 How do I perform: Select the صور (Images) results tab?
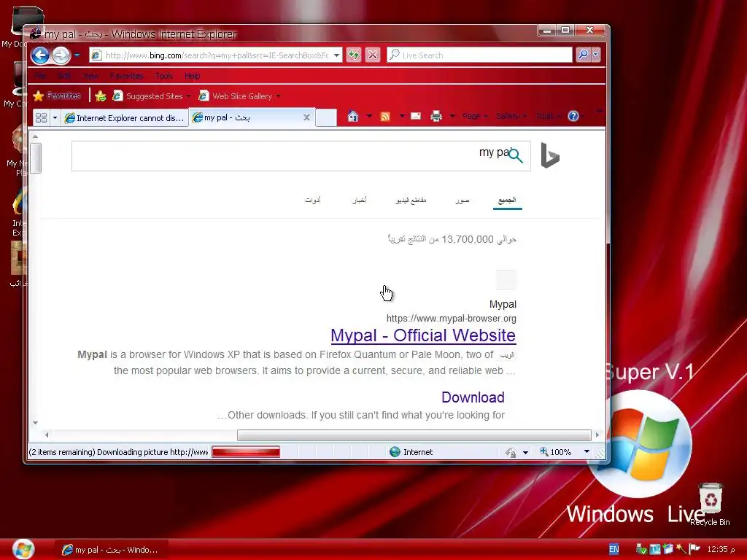click(x=462, y=200)
